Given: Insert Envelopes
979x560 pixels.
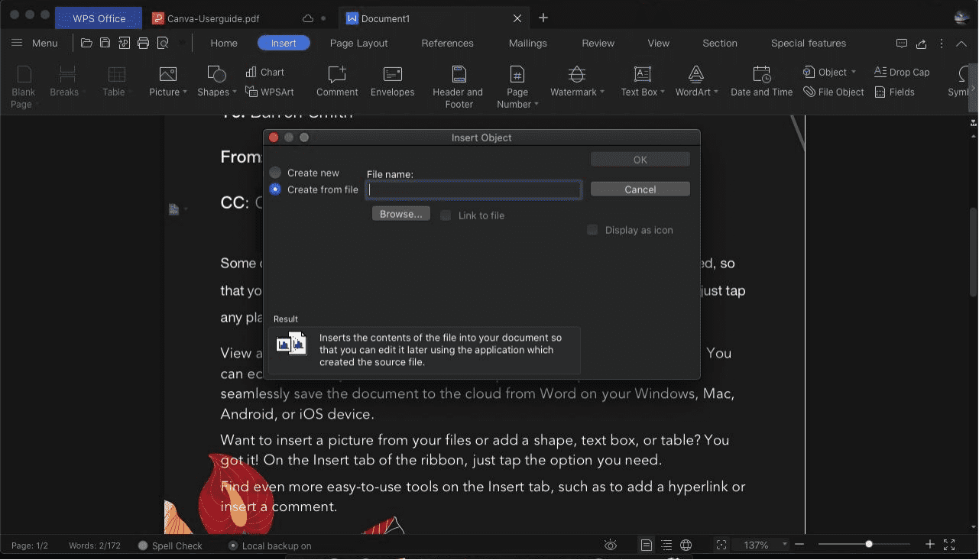Looking at the screenshot, I should [392, 83].
